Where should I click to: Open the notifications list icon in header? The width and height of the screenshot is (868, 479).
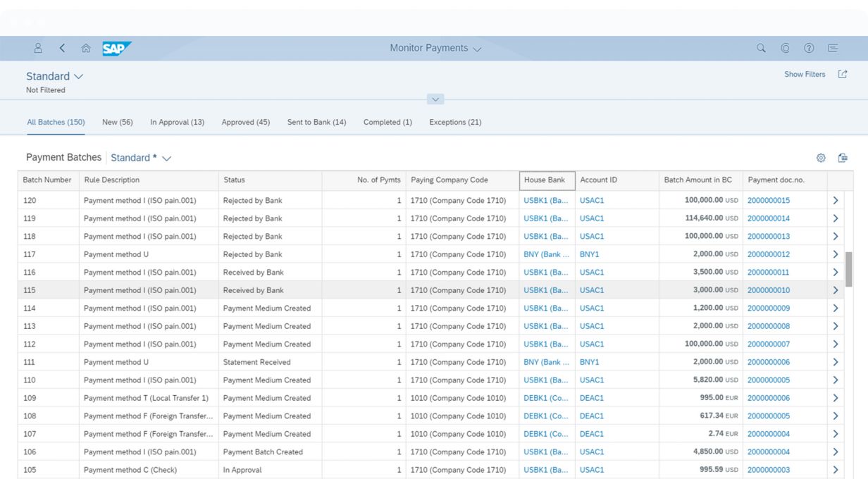click(833, 48)
